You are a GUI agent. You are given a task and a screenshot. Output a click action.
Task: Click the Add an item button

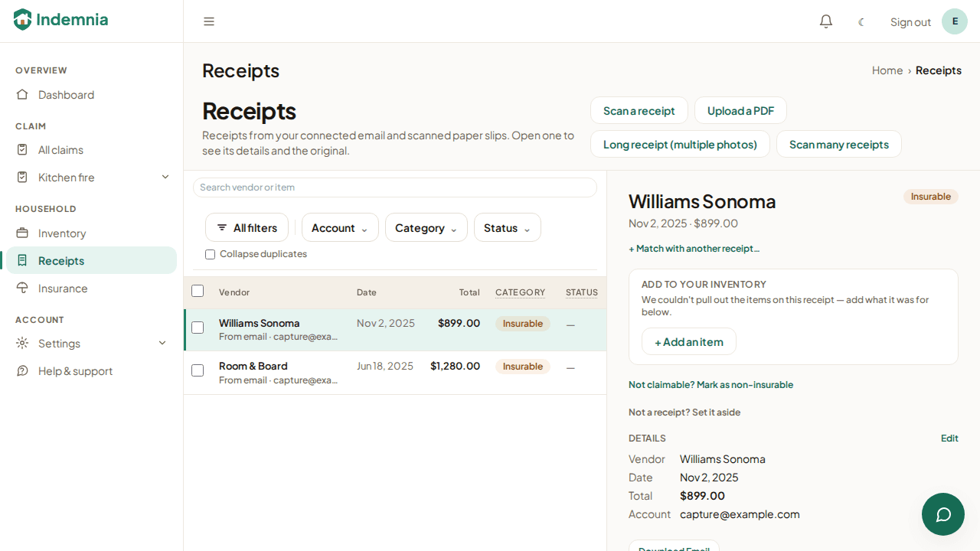(x=689, y=341)
